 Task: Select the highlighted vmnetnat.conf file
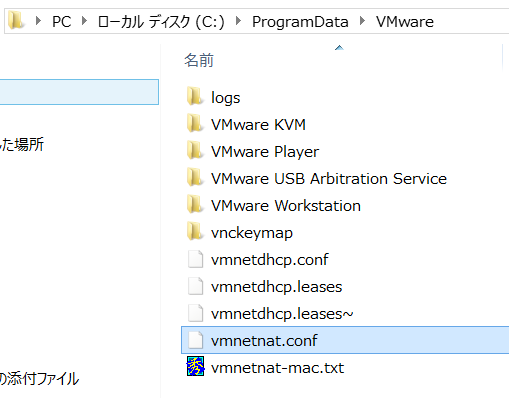click(345, 340)
